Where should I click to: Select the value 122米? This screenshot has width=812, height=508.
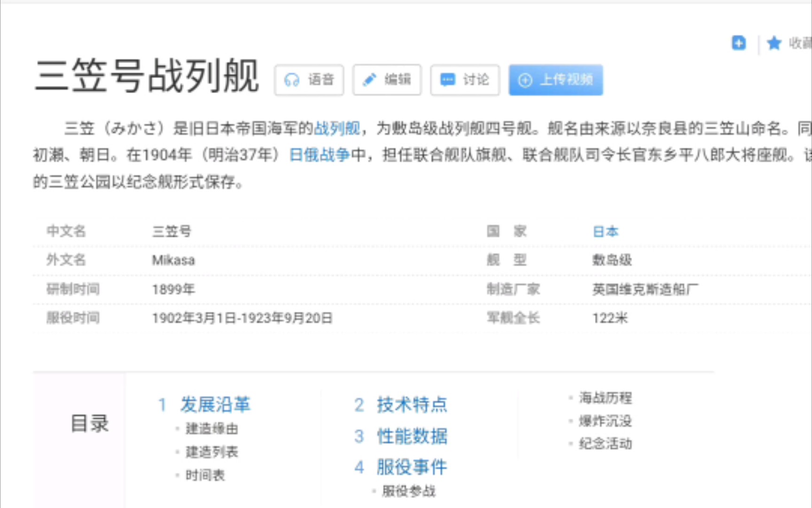(610, 318)
